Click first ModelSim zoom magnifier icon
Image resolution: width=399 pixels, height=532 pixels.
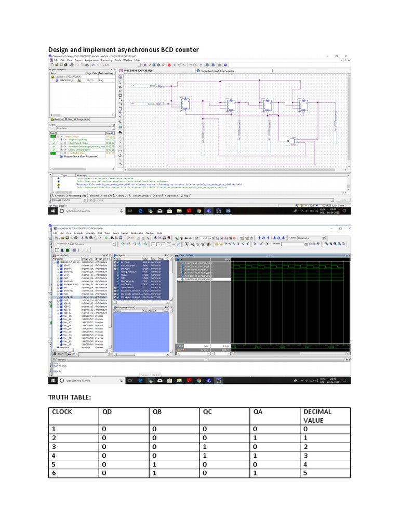[326, 244]
